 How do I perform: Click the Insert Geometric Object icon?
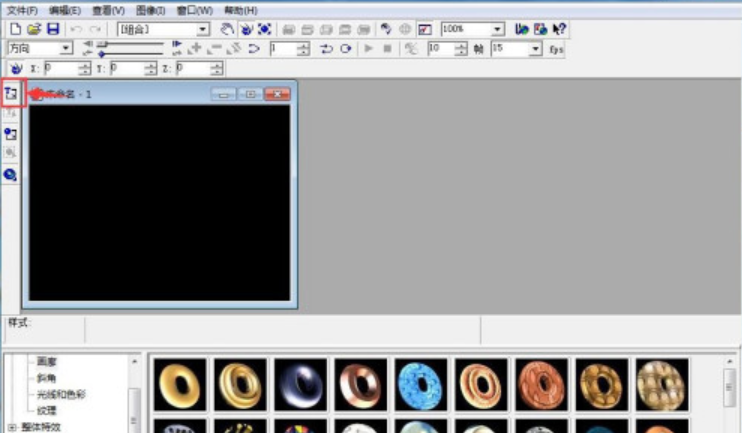[x=10, y=175]
